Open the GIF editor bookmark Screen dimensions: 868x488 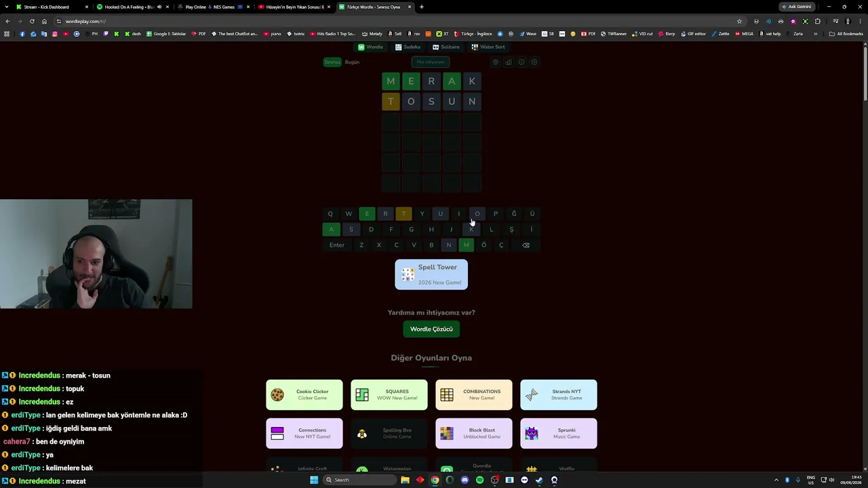coord(693,34)
